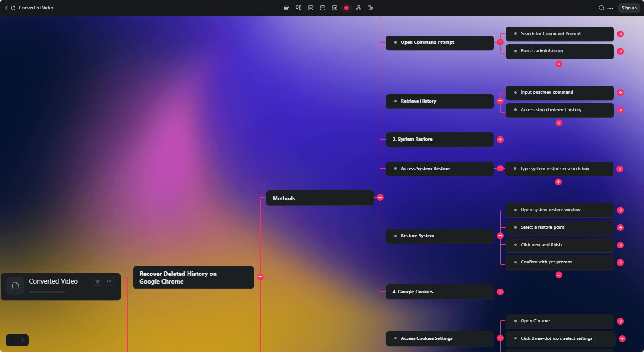Collapse the Retrieve History branch

[500, 101]
